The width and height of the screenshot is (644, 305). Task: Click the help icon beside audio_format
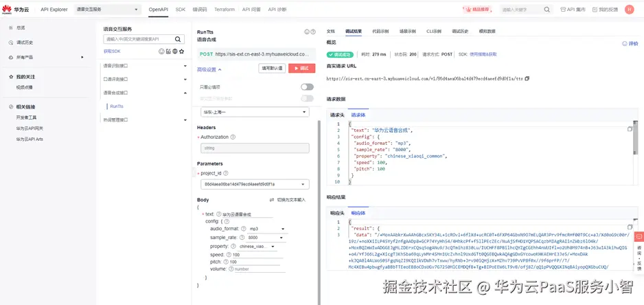(244, 229)
